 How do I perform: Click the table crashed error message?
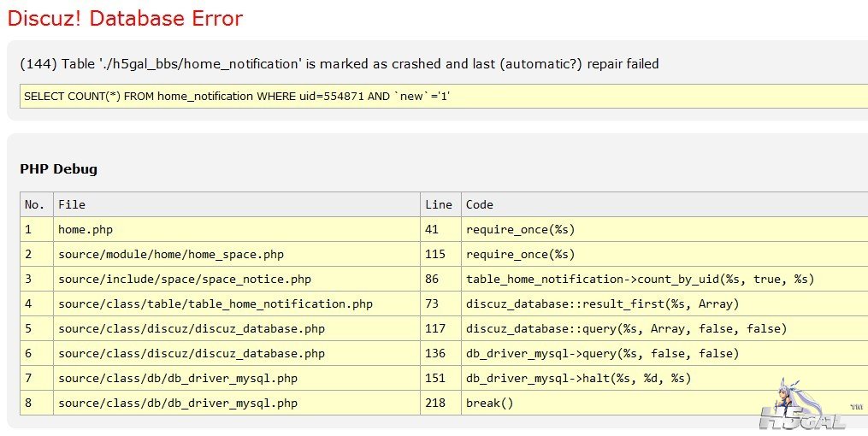click(339, 64)
